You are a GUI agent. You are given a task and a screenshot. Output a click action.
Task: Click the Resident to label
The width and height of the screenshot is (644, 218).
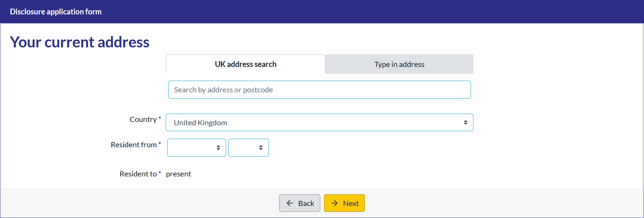pos(140,174)
